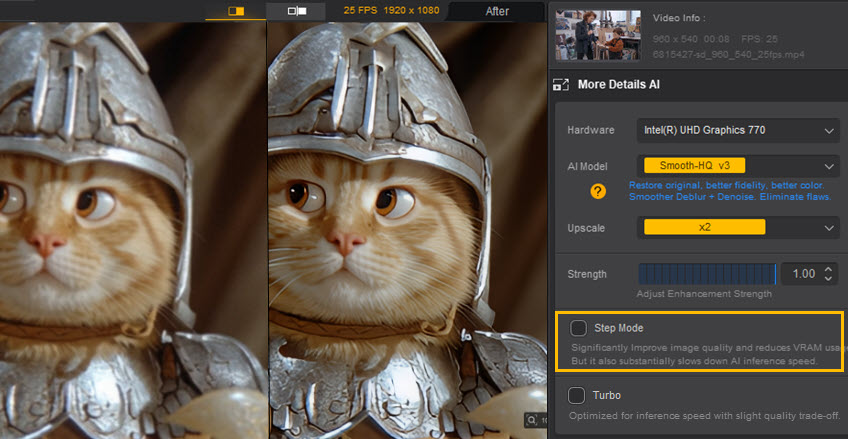This screenshot has width=848, height=439.
Task: Click the Turbo label text
Action: [x=607, y=395]
